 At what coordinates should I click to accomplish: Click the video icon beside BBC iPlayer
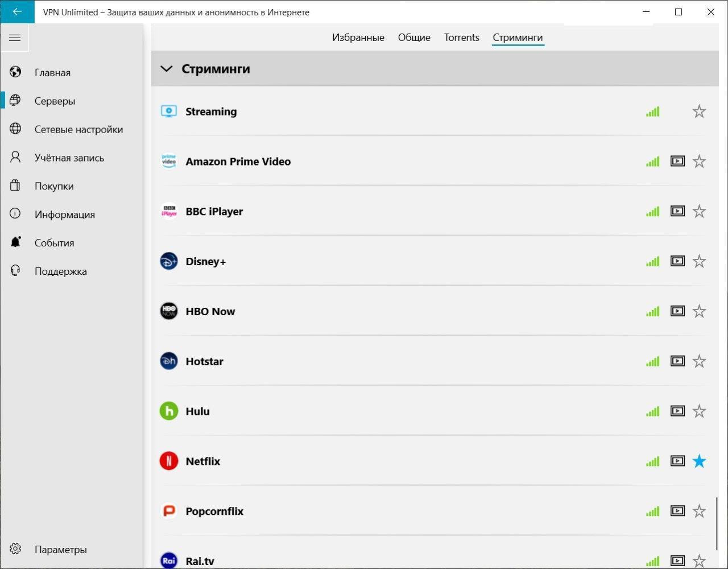(x=677, y=211)
